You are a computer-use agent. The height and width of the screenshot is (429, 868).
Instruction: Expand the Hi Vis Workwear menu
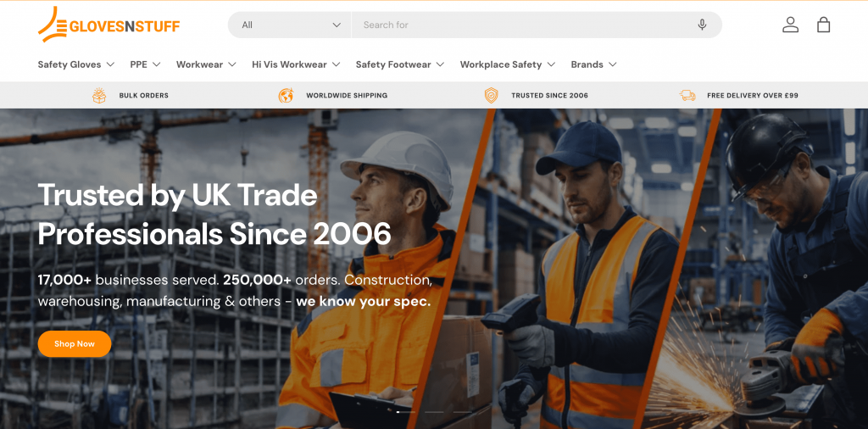296,64
